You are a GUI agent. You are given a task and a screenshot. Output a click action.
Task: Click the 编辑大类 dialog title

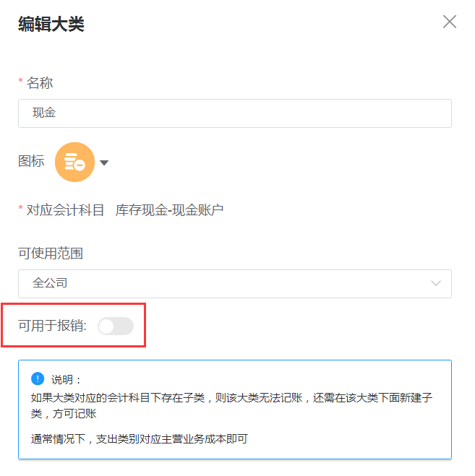click(51, 24)
